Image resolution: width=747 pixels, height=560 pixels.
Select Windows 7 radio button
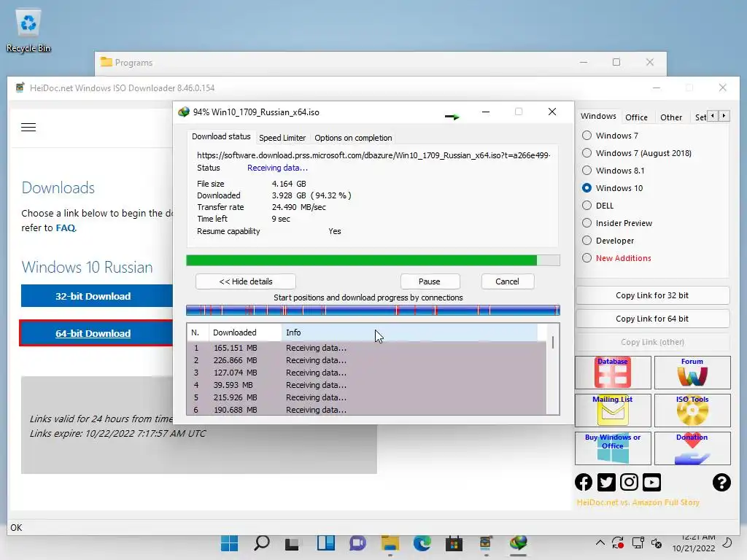[587, 136]
